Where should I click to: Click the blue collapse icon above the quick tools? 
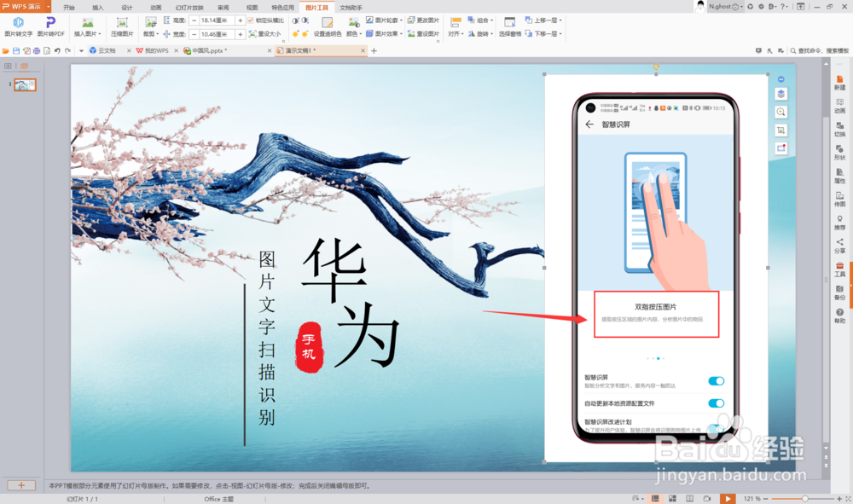pos(780,79)
